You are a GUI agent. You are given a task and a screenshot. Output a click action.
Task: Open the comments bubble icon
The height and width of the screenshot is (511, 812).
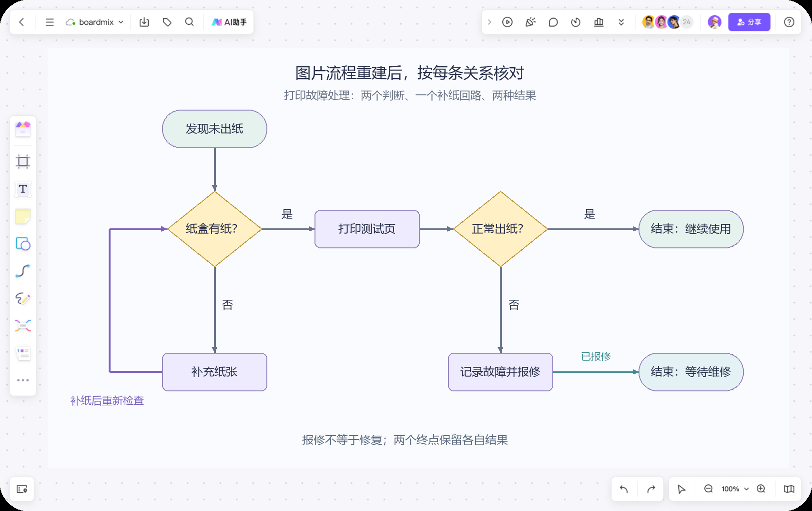[553, 22]
